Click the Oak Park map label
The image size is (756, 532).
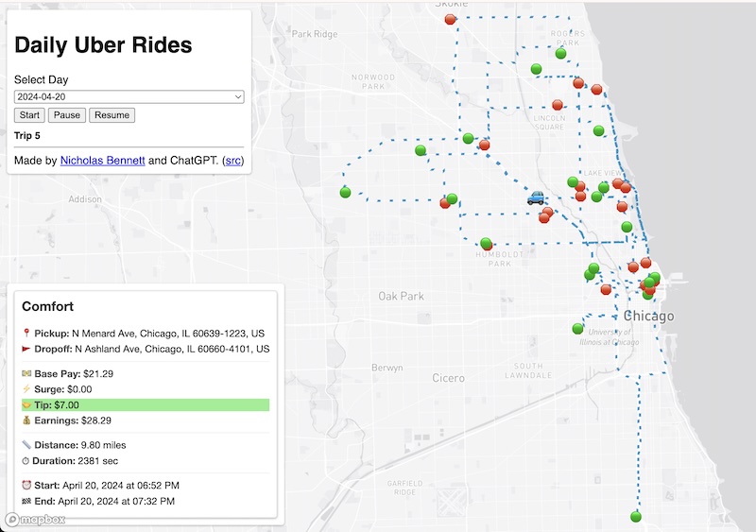401,296
